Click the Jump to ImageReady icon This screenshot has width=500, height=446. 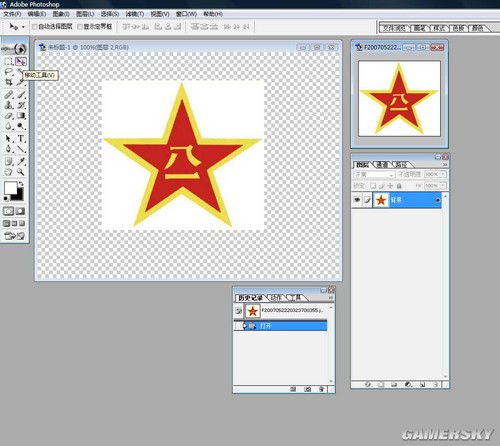point(14,236)
